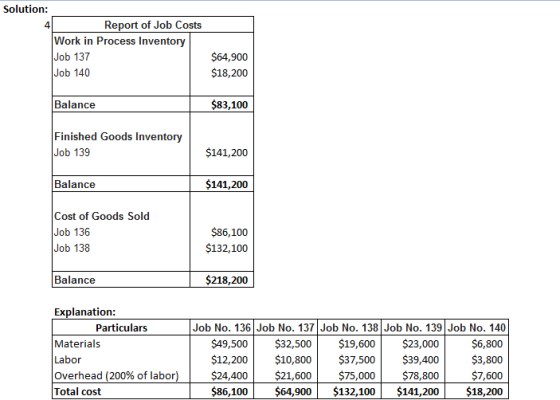Select the "Job No. 140" column header
This screenshot has height=400, width=560.
tap(476, 328)
